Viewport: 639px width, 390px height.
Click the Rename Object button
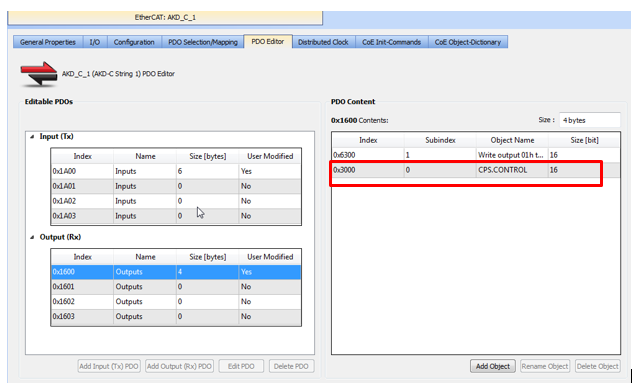tap(545, 366)
